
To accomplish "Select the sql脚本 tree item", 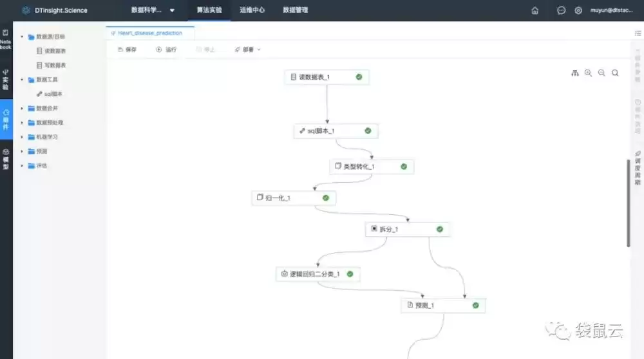I will pos(50,94).
